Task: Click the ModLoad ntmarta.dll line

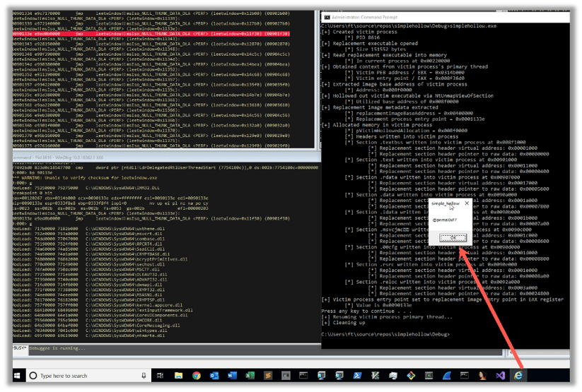Action: (88, 335)
